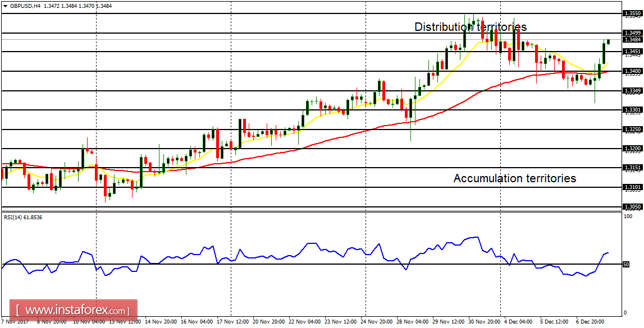Click the RSI(14) 61.8536 indicator label
This screenshot has width=644, height=328.
click(x=22, y=217)
